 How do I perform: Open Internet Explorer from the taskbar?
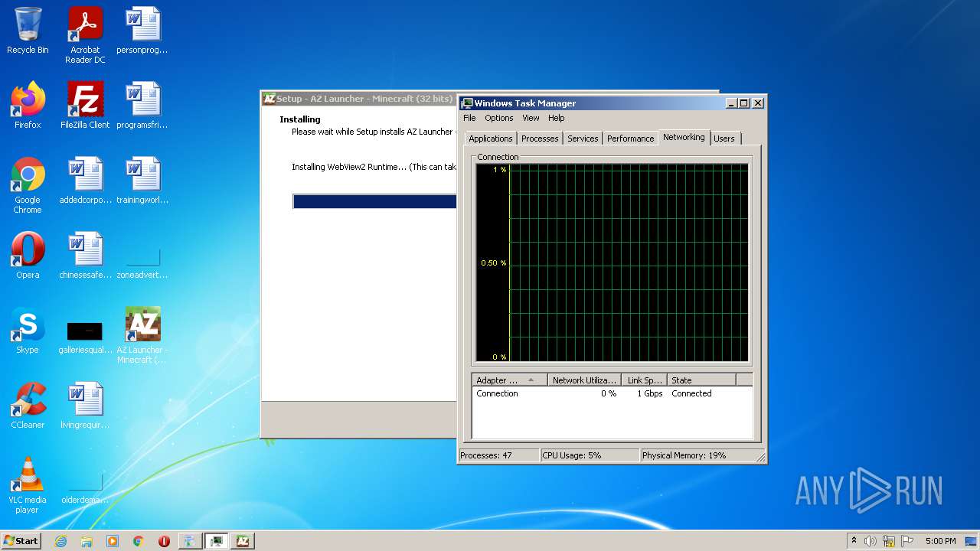click(61, 541)
